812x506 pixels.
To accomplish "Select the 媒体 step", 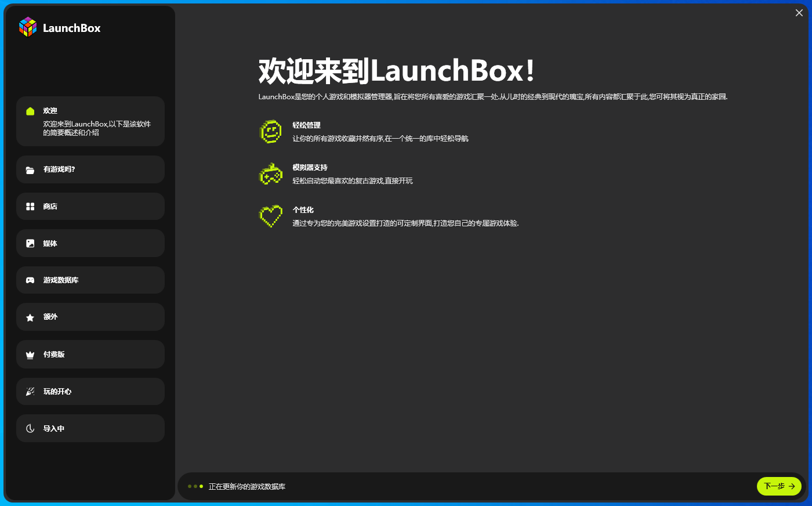I will (90, 243).
